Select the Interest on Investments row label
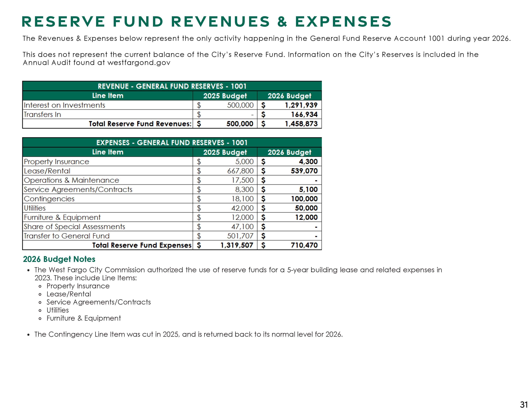Viewport: 532px width, 411px height. coord(64,105)
